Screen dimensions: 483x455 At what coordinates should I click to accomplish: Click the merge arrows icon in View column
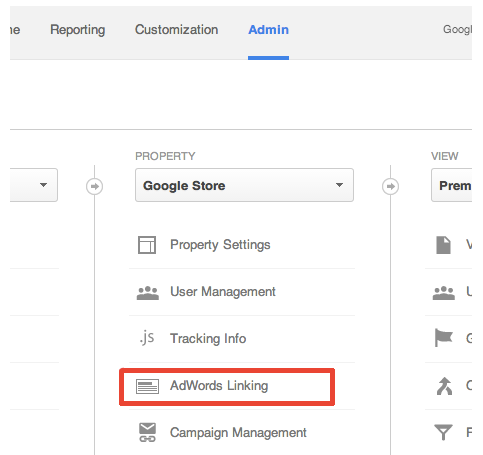(444, 386)
